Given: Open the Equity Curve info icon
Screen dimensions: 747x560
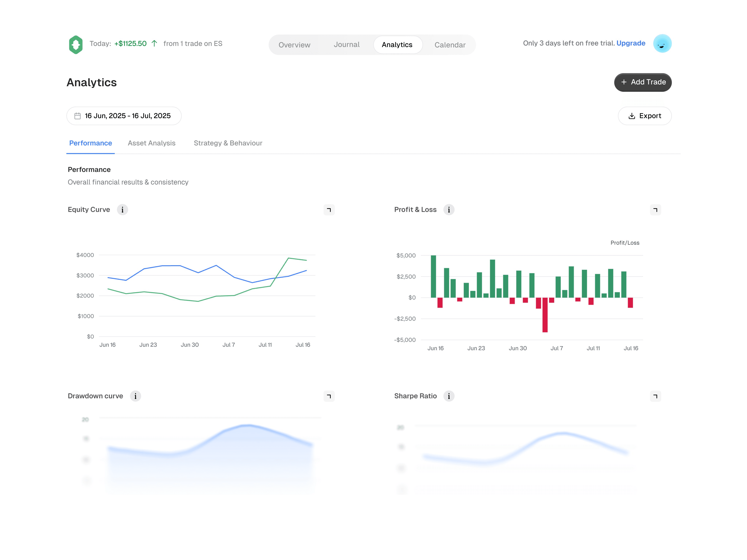Looking at the screenshot, I should click(122, 210).
